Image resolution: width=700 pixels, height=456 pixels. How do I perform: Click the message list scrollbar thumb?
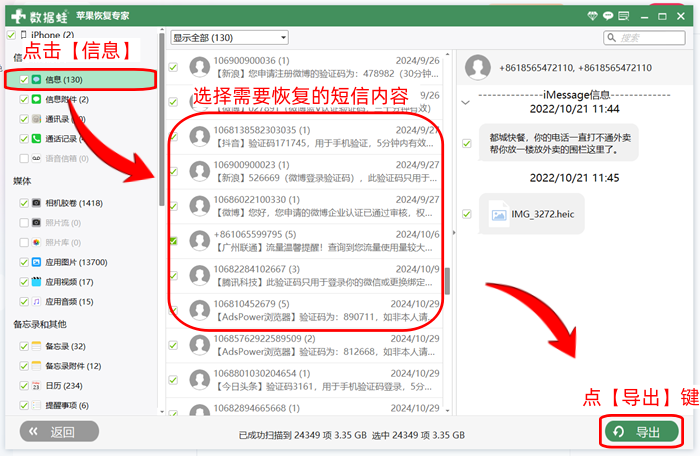pos(447,281)
